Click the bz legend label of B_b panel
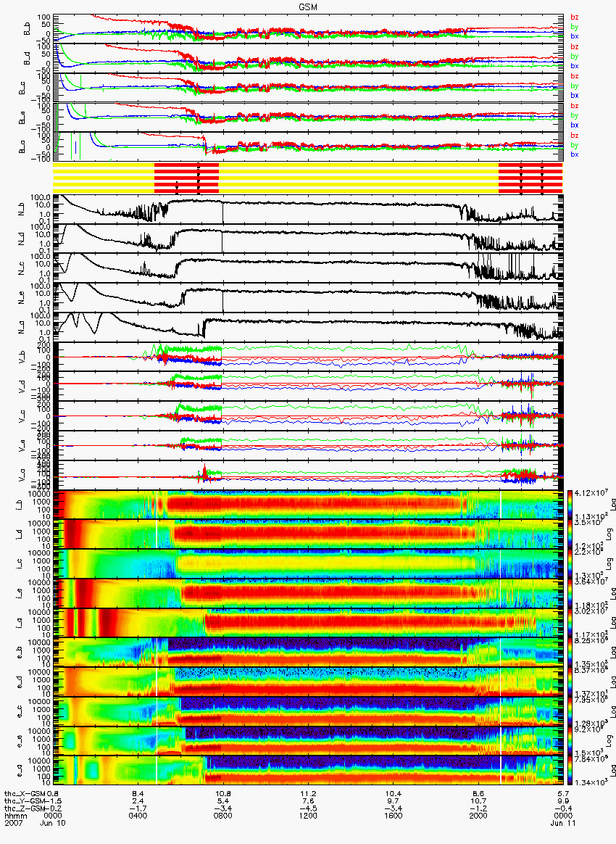 tap(575, 17)
